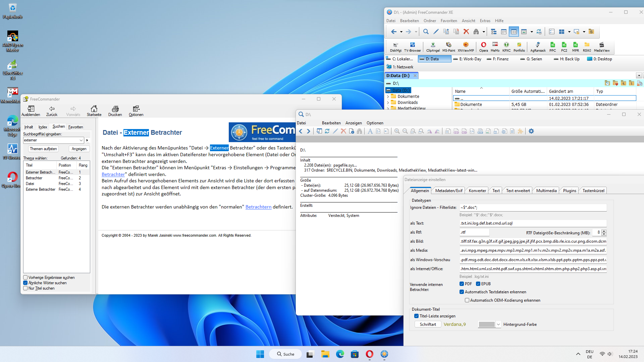Screen dimensions: 644x362
Task: Increase the RTF size limit stepper
Action: pos(604,231)
